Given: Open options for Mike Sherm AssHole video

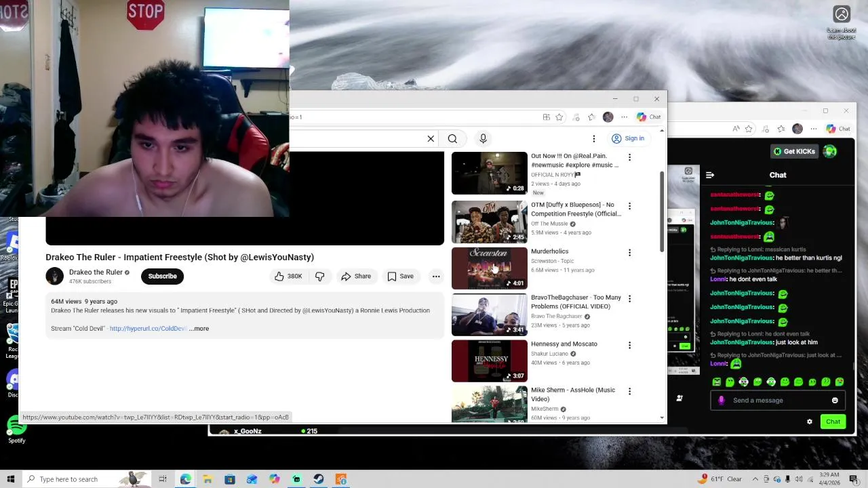Looking at the screenshot, I should coord(629,391).
